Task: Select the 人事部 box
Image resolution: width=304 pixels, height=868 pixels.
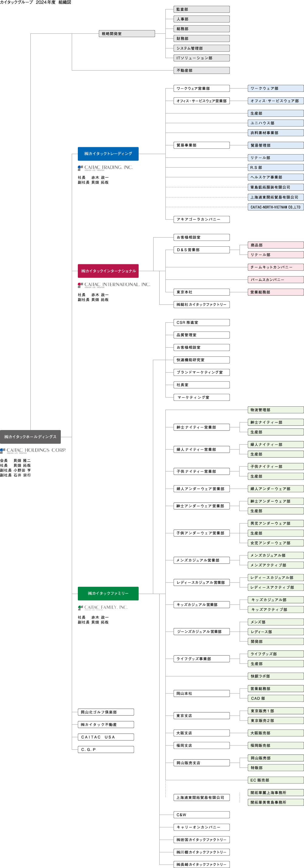Action: 202,19
